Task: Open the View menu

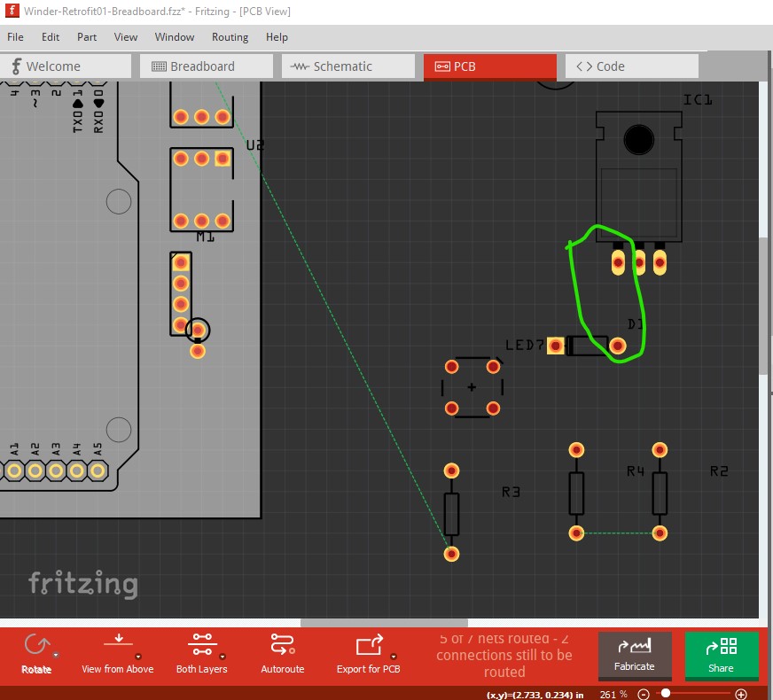Action: [126, 37]
